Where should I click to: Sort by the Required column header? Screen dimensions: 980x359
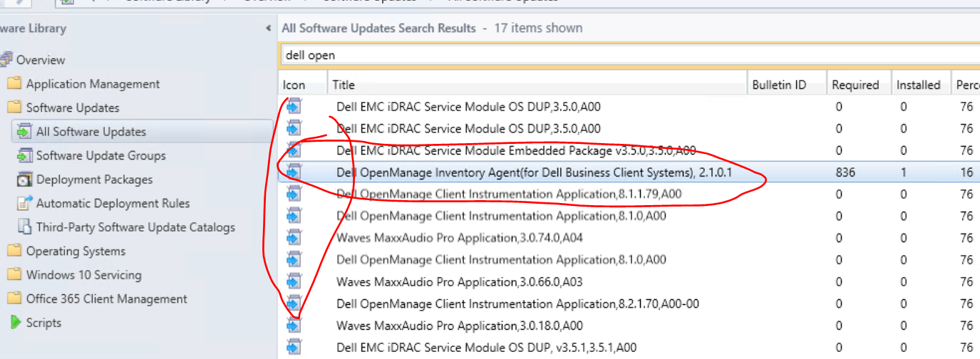click(859, 85)
